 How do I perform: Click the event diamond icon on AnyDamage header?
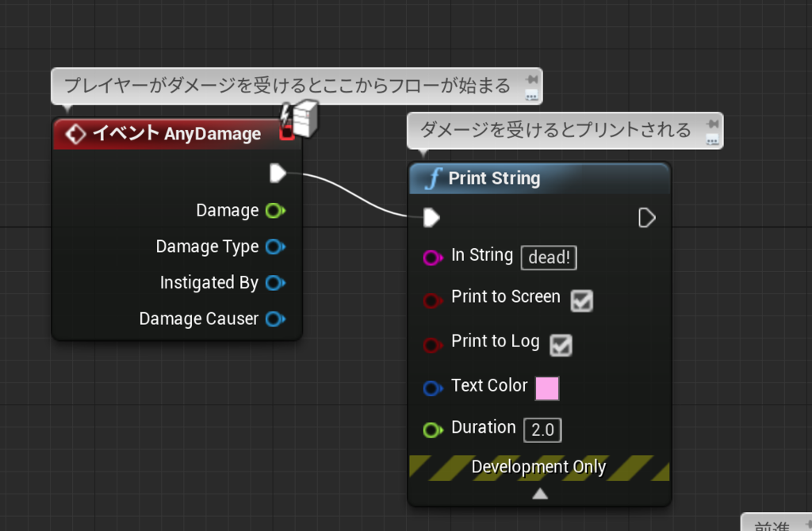pyautogui.click(x=75, y=134)
